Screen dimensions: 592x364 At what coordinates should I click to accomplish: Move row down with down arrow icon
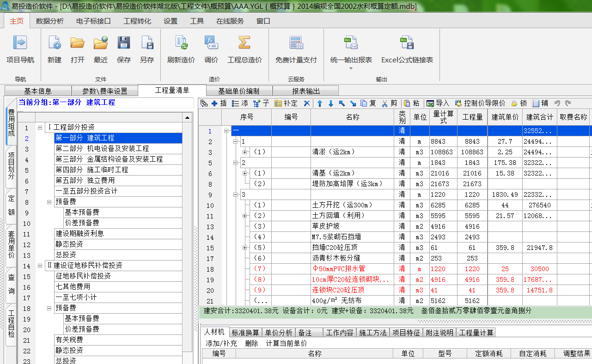tap(330, 103)
